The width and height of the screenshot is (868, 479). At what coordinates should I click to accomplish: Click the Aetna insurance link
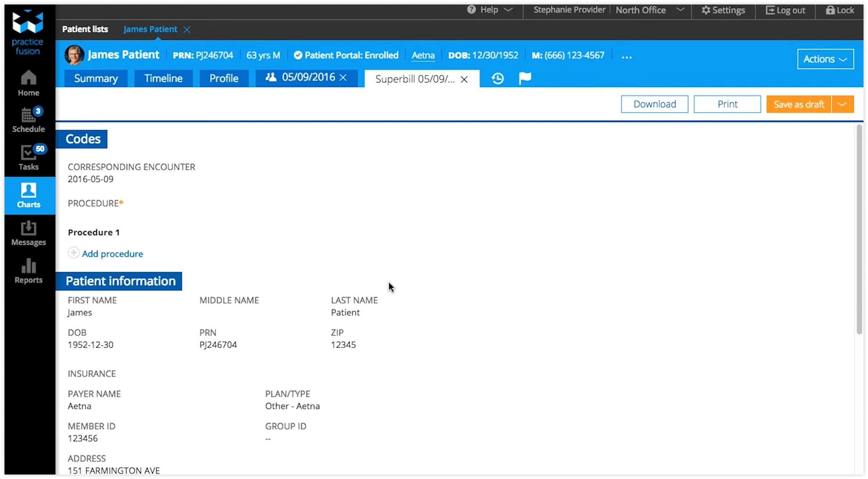click(x=423, y=55)
